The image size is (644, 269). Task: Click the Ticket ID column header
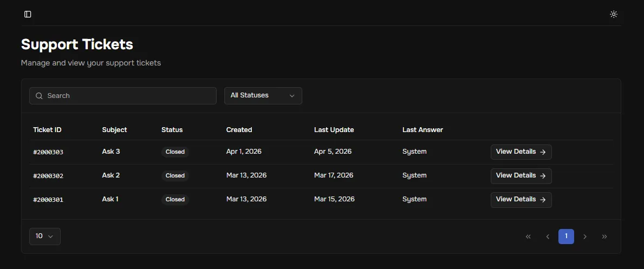point(47,130)
